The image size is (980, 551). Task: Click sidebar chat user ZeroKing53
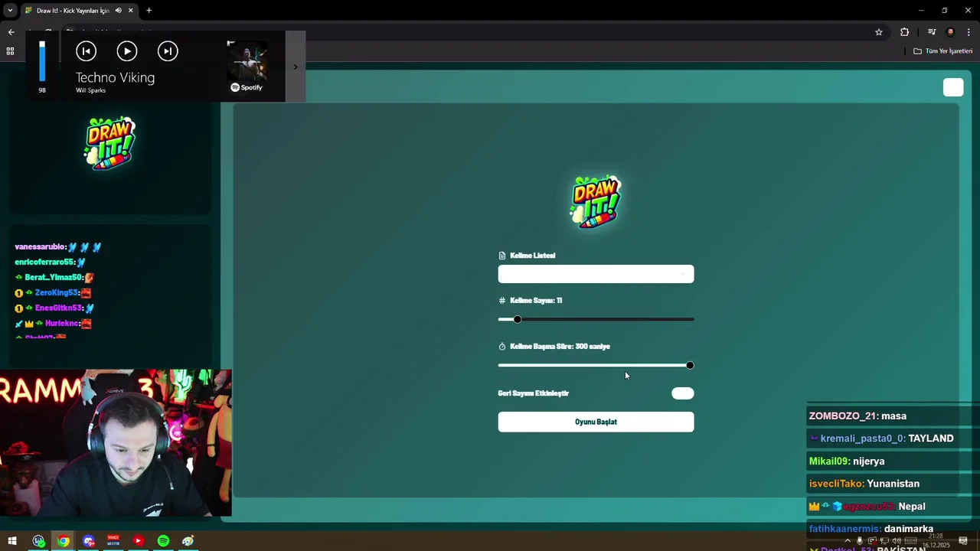(57, 292)
